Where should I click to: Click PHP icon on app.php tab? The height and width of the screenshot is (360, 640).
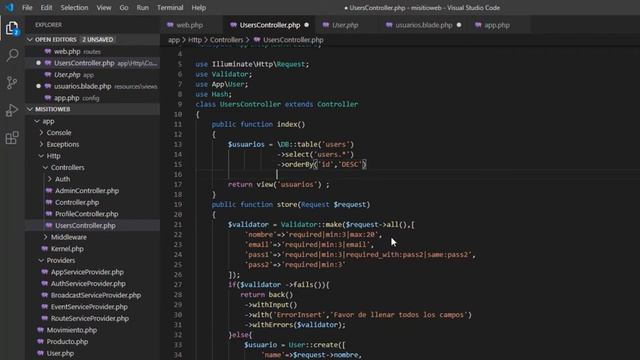click(478, 25)
